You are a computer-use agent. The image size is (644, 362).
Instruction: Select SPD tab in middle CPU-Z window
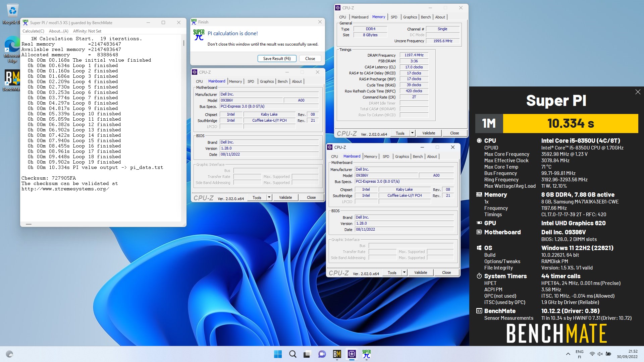[x=251, y=81]
